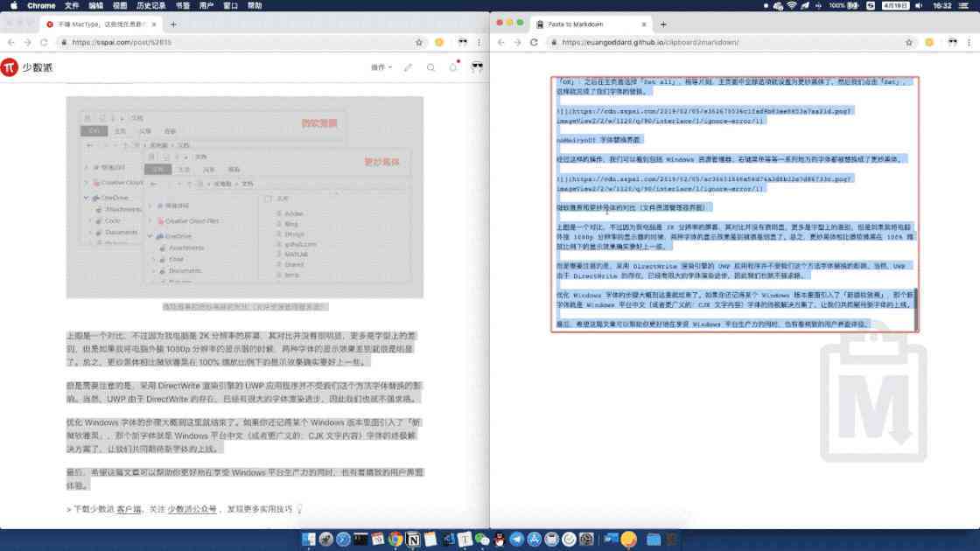Go forward in the sspai window
980x551 pixels.
[x=27, y=43]
